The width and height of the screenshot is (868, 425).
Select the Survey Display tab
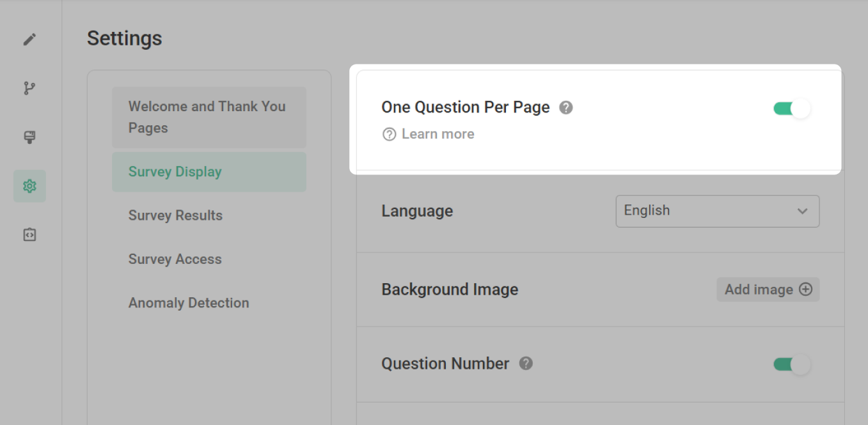click(x=209, y=171)
